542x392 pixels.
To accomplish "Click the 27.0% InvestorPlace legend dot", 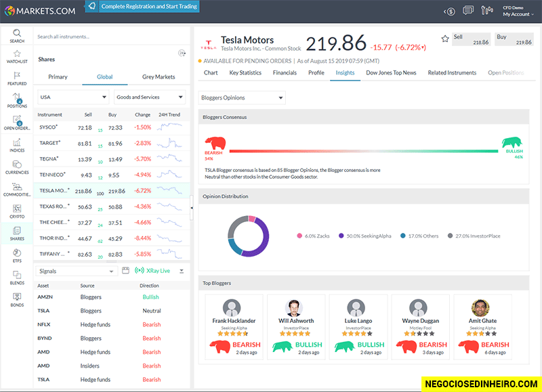I will tap(450, 236).
